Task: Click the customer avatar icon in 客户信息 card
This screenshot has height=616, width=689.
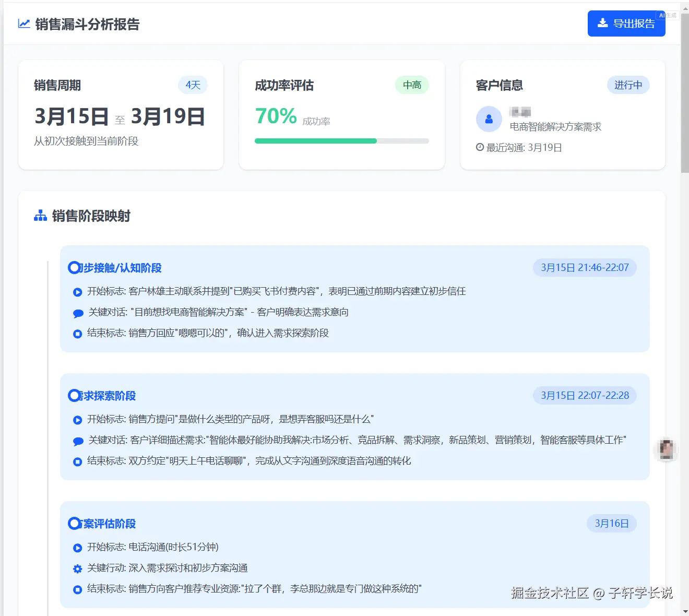Action: pyautogui.click(x=489, y=119)
